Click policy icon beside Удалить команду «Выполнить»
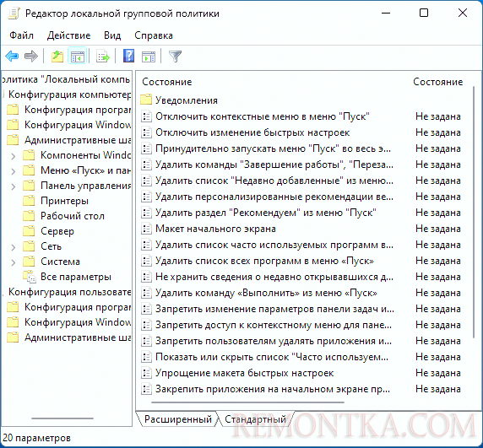483x448 pixels. [x=146, y=293]
